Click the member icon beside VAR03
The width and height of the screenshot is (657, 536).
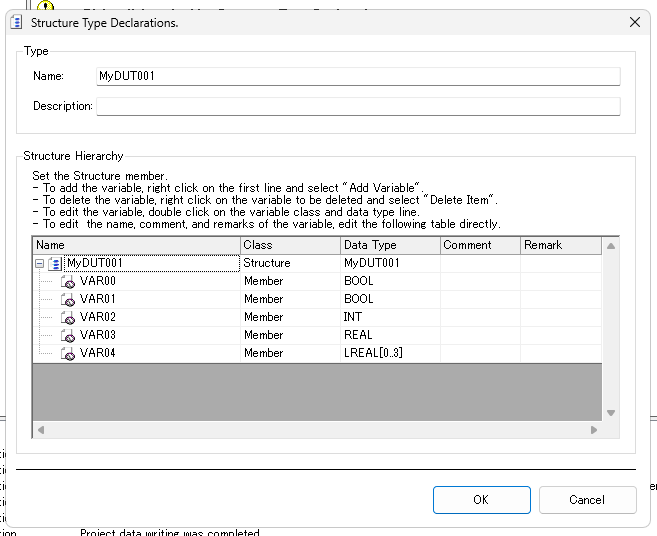pyautogui.click(x=68, y=336)
